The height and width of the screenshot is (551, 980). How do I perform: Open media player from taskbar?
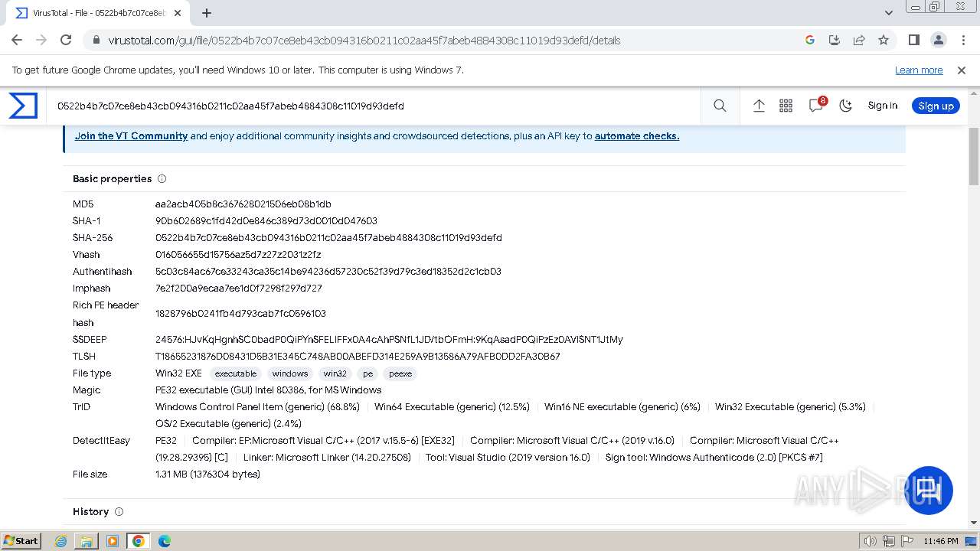click(113, 541)
